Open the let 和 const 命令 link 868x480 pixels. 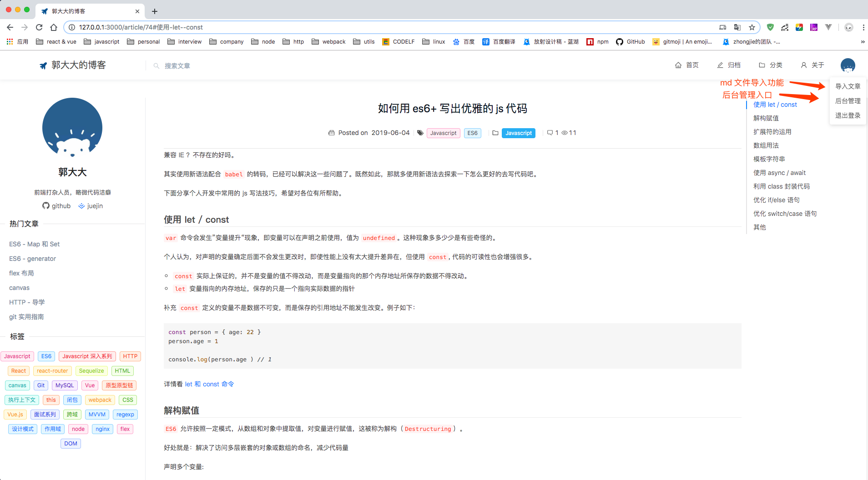(x=209, y=384)
